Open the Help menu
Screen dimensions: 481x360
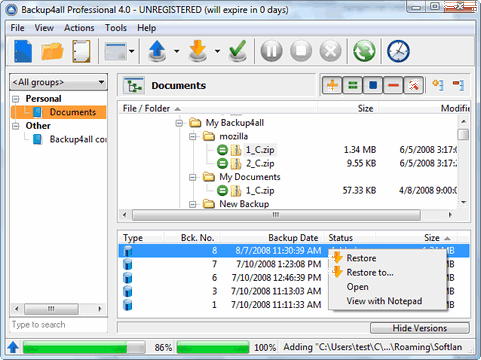(146, 28)
